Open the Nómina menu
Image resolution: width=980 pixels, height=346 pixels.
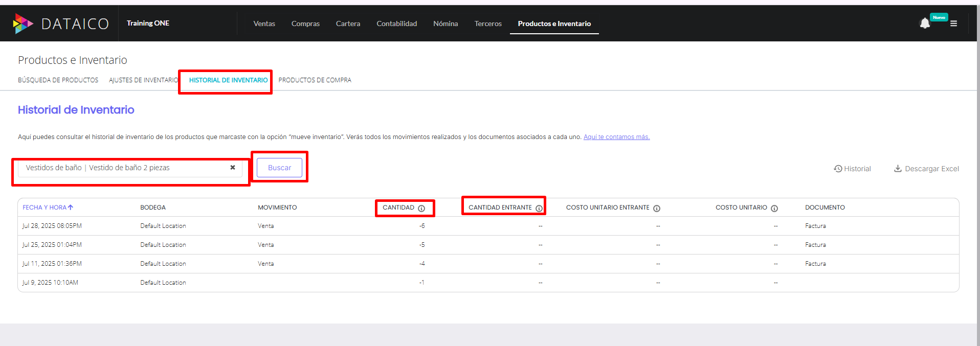(446, 24)
